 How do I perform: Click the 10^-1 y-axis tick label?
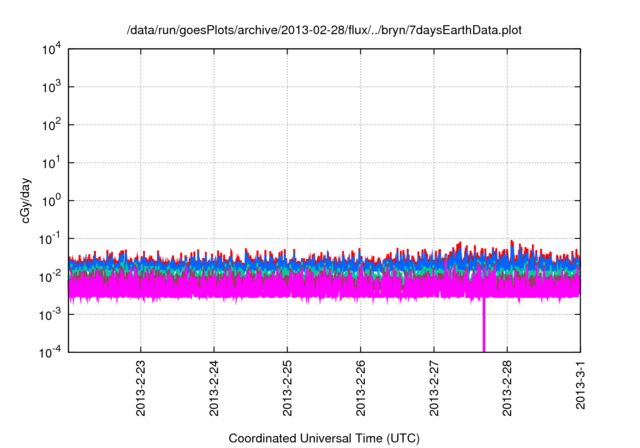(x=50, y=239)
